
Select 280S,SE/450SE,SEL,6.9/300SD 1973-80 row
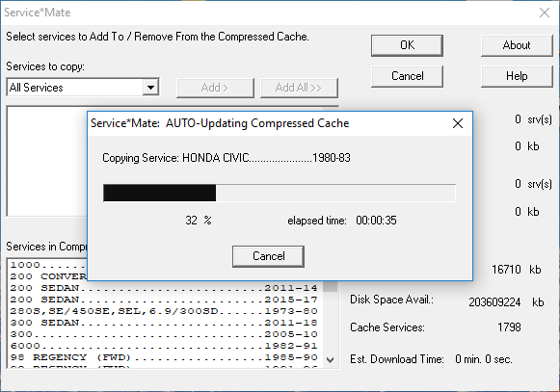(164, 311)
